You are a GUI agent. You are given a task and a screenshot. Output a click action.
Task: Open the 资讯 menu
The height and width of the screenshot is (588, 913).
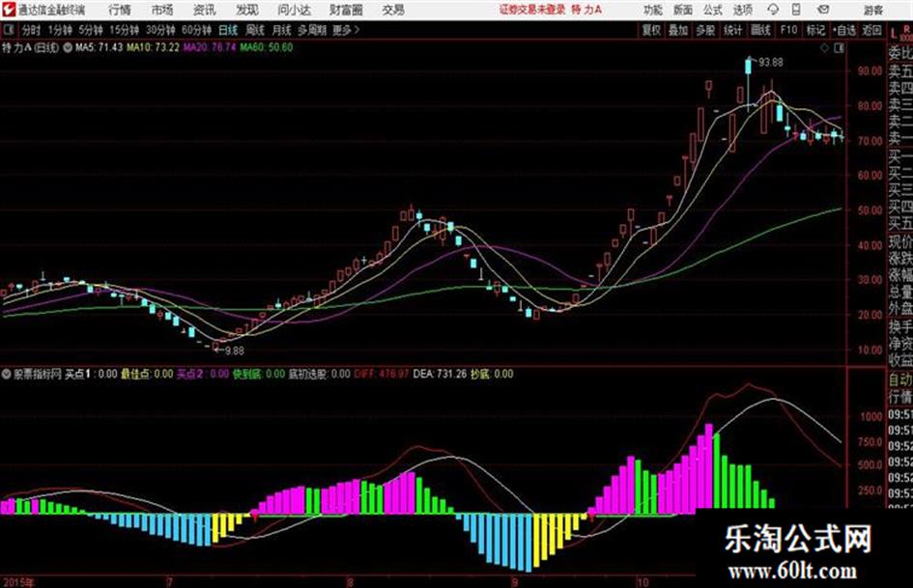click(205, 10)
